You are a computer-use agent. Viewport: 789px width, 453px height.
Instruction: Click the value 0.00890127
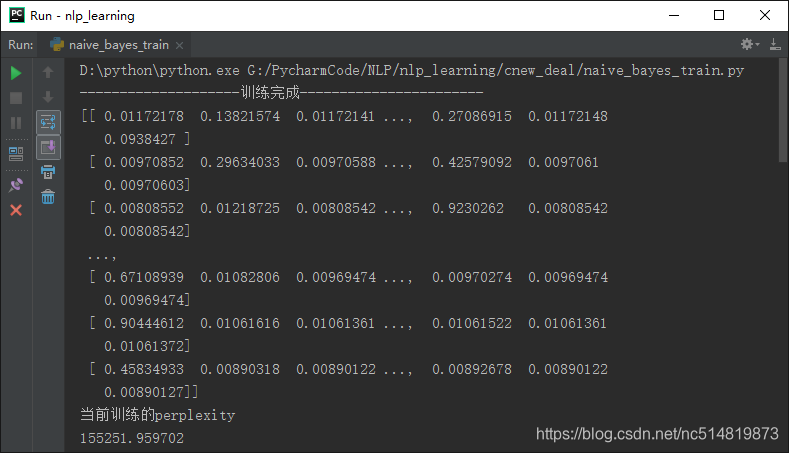(x=144, y=392)
